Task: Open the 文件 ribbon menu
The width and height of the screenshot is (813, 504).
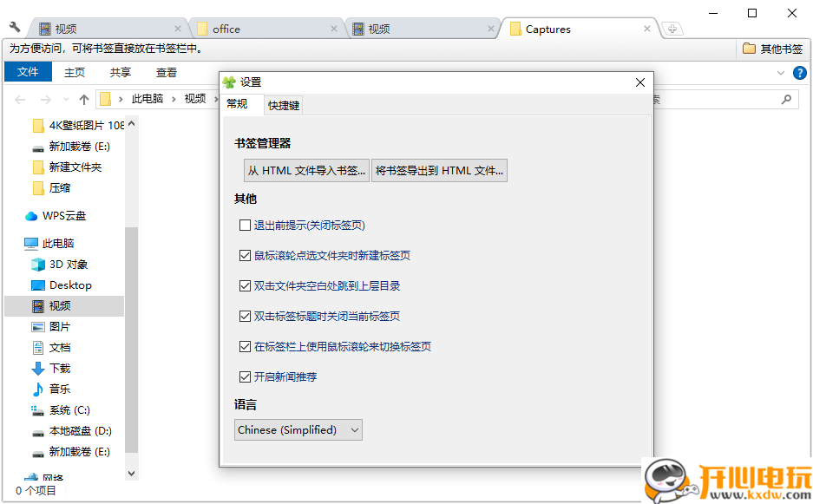Action: 28,72
